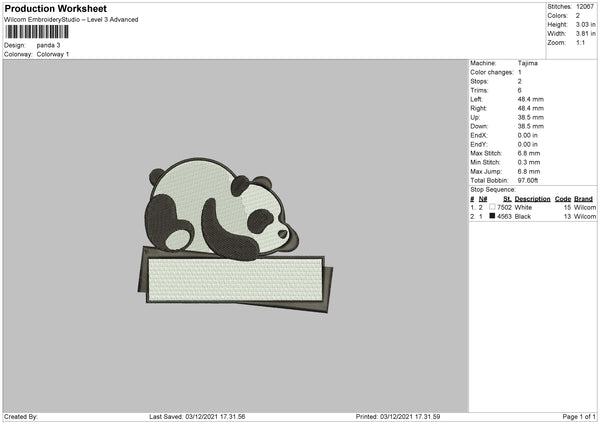Click the 'Stop Sequence:' heading
This screenshot has width=600, height=424.
click(x=493, y=190)
